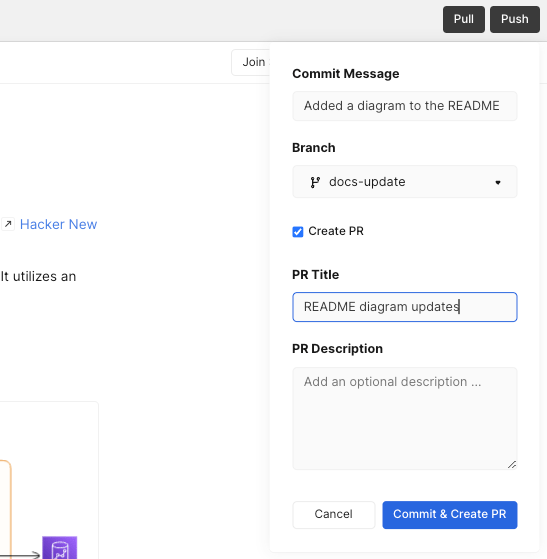
Task: Click the git branch icon beside docs-update
Action: point(315,182)
